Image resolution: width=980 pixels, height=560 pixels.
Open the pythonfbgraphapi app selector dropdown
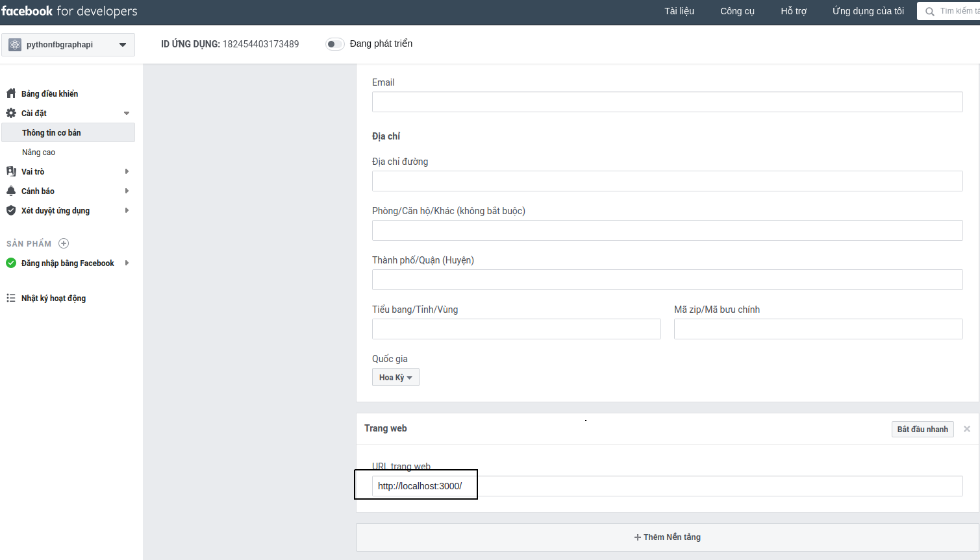[123, 45]
